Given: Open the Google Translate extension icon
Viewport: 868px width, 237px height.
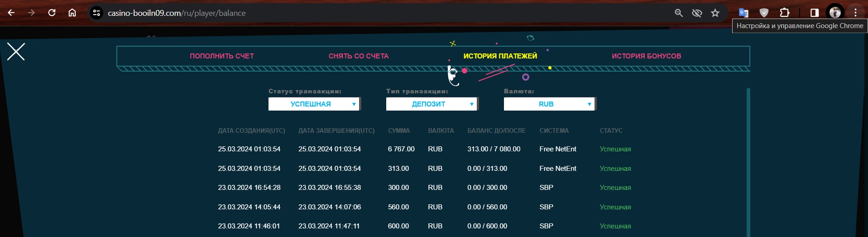Looking at the screenshot, I should (x=743, y=13).
